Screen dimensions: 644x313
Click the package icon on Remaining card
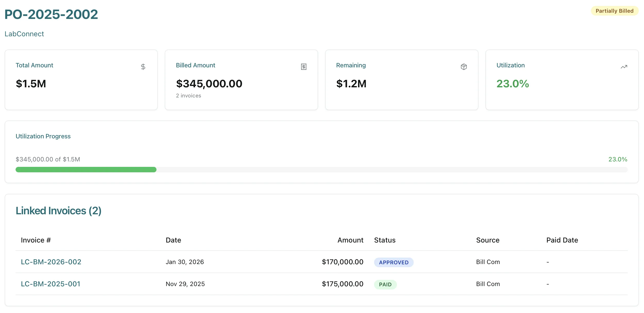click(x=464, y=67)
